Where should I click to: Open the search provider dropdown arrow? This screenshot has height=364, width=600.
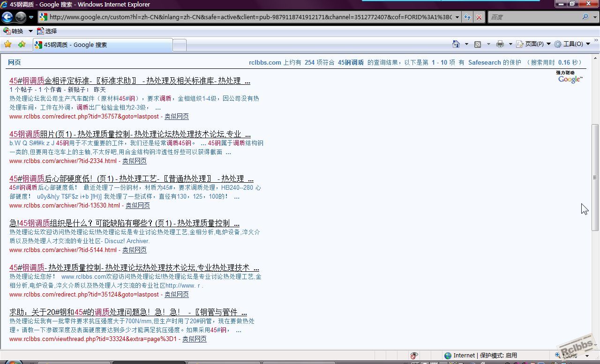tap(595, 17)
